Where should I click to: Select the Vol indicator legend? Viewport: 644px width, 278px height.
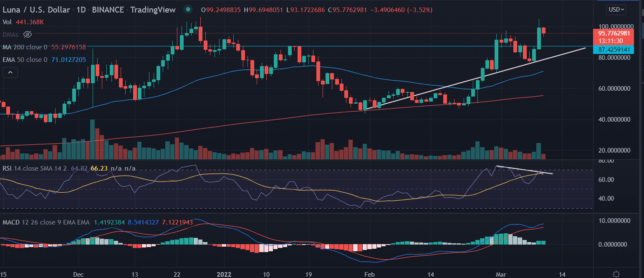8,21
